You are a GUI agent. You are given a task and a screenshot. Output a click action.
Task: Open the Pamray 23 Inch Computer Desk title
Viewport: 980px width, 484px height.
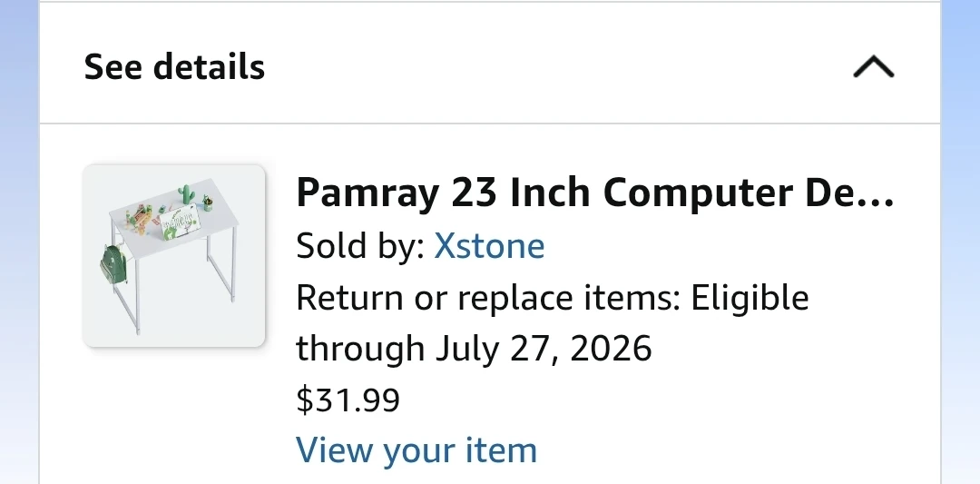click(595, 192)
